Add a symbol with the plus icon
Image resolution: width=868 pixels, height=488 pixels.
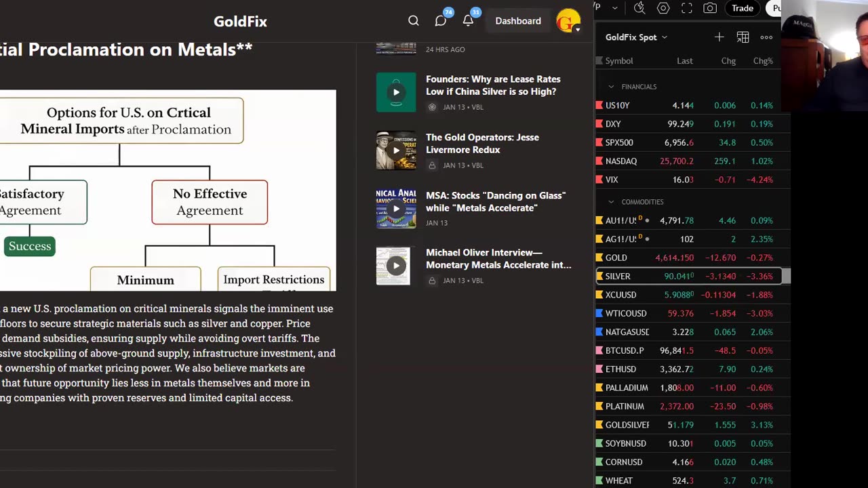coord(719,37)
